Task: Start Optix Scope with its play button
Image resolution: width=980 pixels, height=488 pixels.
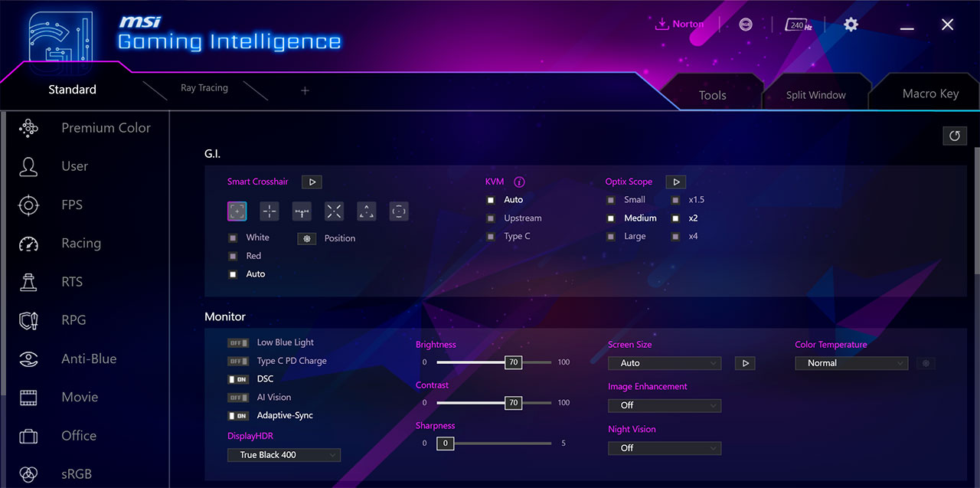Action: [x=675, y=182]
